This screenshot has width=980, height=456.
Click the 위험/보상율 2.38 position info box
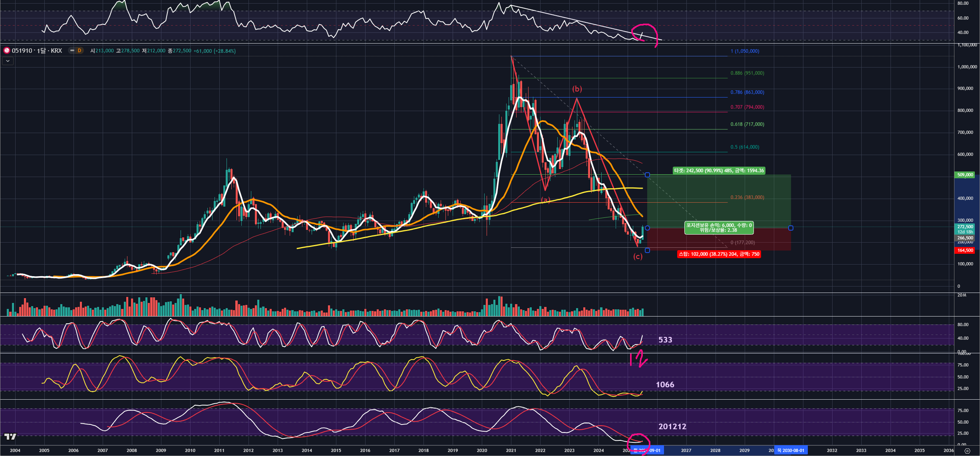coord(719,228)
